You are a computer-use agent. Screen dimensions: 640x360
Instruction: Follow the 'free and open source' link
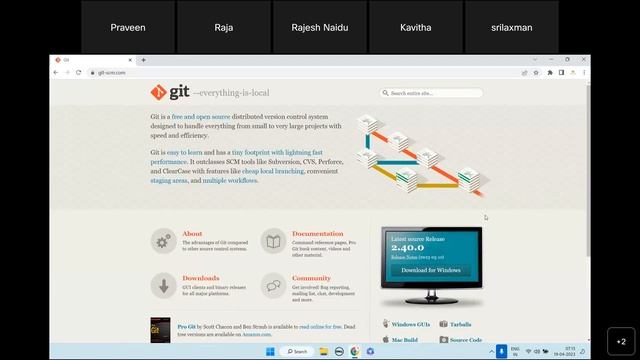pos(201,117)
